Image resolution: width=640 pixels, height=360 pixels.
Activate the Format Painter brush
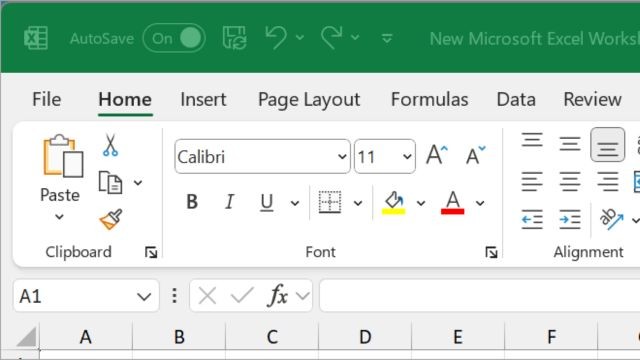[x=111, y=220]
